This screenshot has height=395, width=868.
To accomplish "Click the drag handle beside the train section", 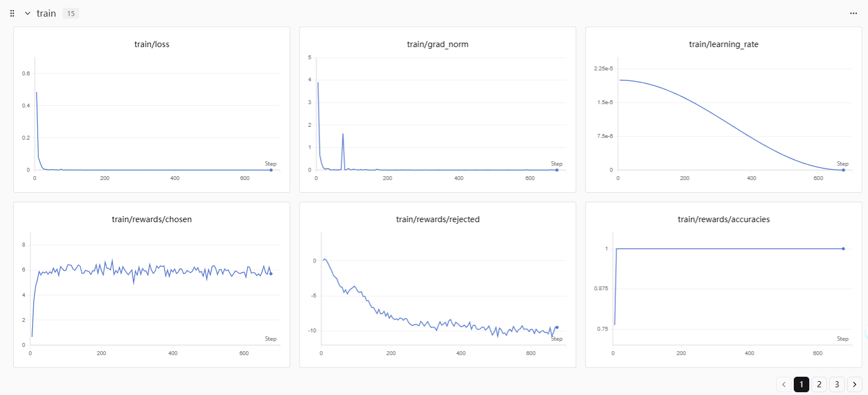I will click(x=12, y=13).
